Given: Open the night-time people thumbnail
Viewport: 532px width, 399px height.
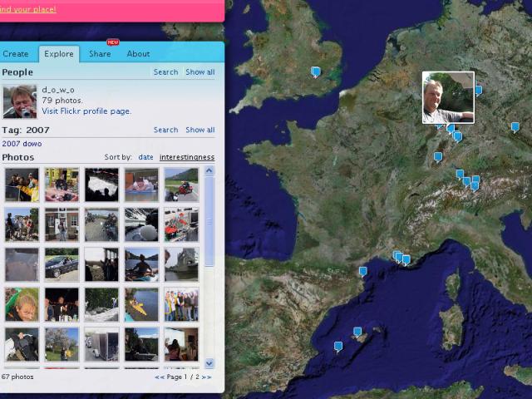Looking at the screenshot, I should tap(62, 304).
